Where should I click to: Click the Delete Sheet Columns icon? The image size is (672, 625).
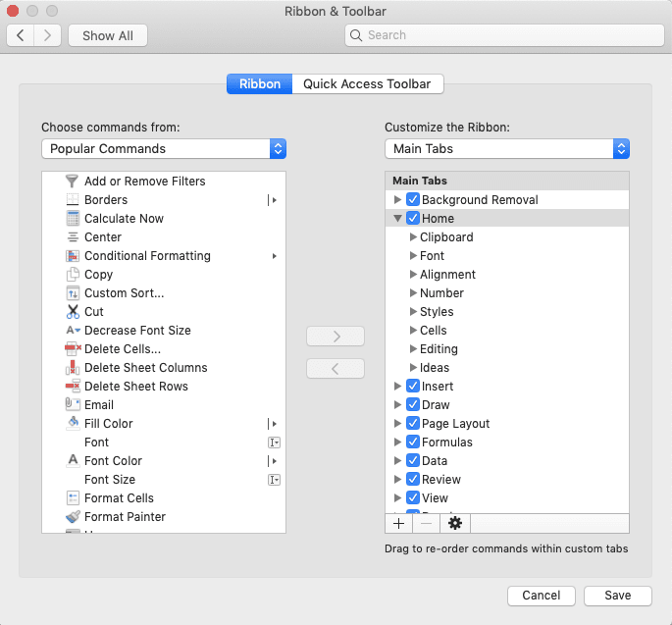click(73, 367)
